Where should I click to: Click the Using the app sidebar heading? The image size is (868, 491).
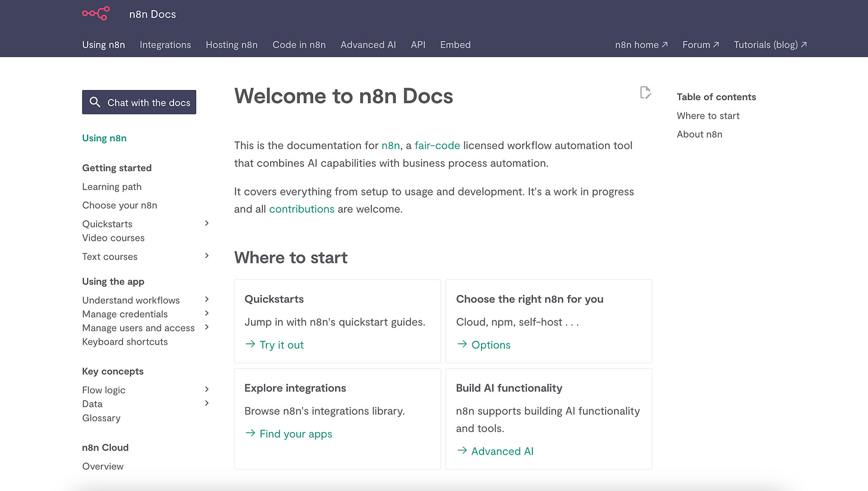(113, 281)
